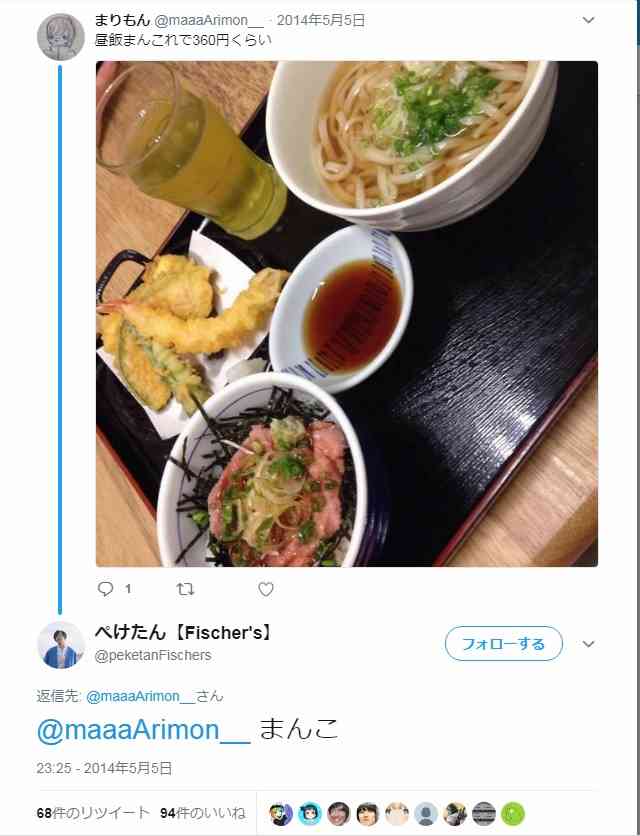This screenshot has width=640, height=836.
Task: View the 94件のいいね list
Action: click(203, 813)
